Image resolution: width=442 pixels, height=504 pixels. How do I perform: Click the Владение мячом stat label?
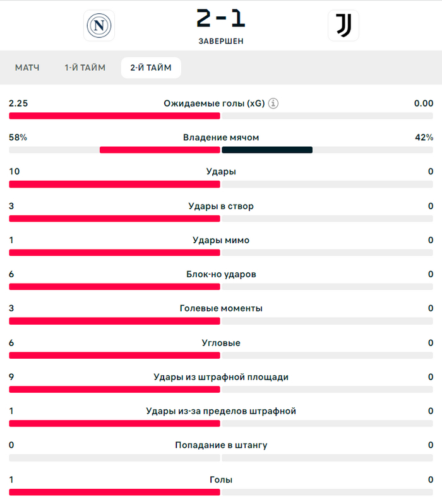click(x=221, y=138)
